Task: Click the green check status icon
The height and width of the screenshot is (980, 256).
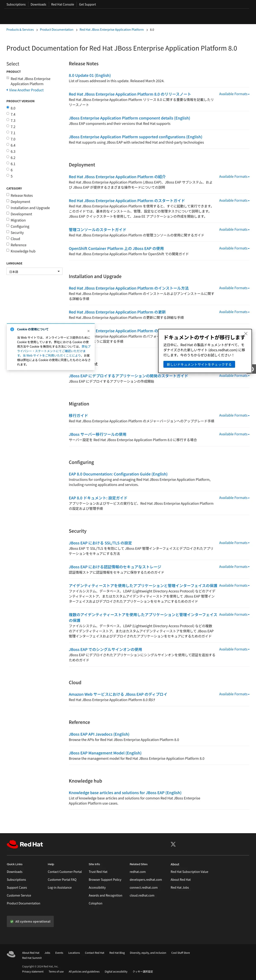Action: point(12,921)
